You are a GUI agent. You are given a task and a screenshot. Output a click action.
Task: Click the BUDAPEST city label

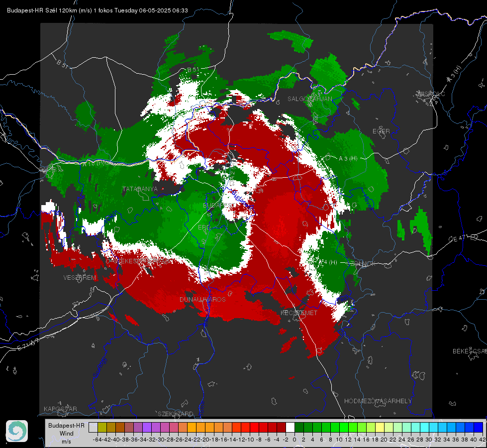[x=219, y=205]
